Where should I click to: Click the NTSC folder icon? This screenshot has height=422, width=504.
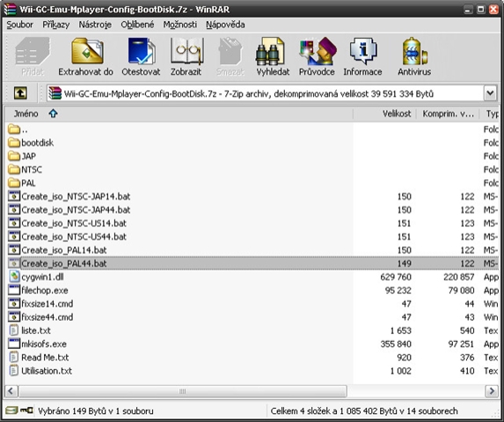[x=14, y=170]
